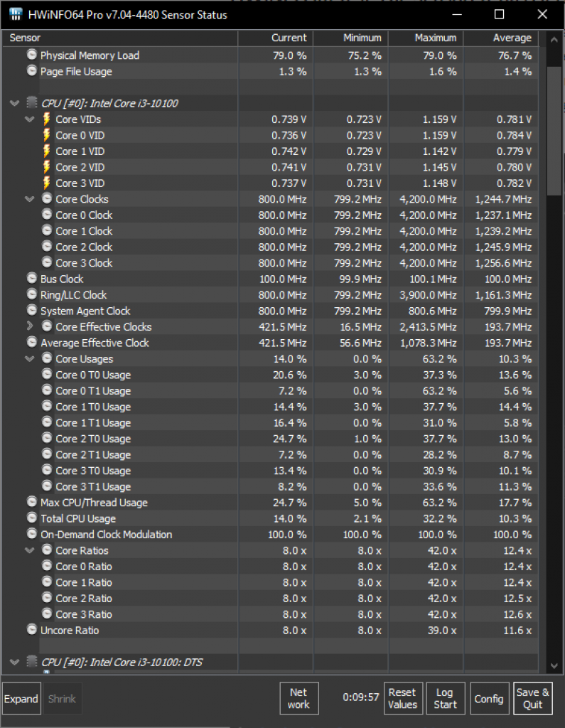This screenshot has width=565, height=728.
Task: Click the CPU chip icon for the DTS section
Action: pyautogui.click(x=31, y=661)
